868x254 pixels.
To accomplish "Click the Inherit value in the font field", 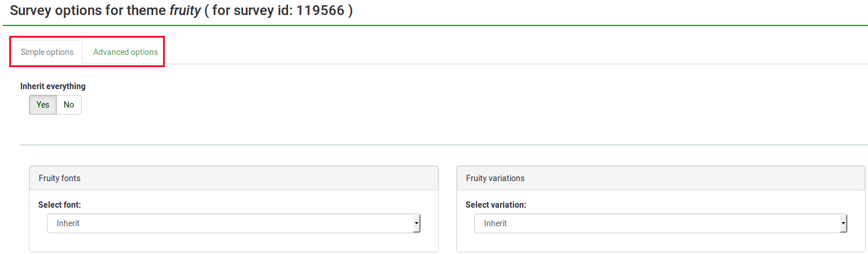I will pyautogui.click(x=68, y=223).
